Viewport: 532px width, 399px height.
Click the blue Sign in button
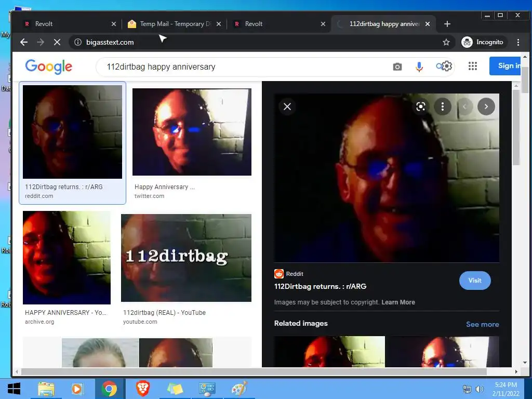pyautogui.click(x=505, y=66)
